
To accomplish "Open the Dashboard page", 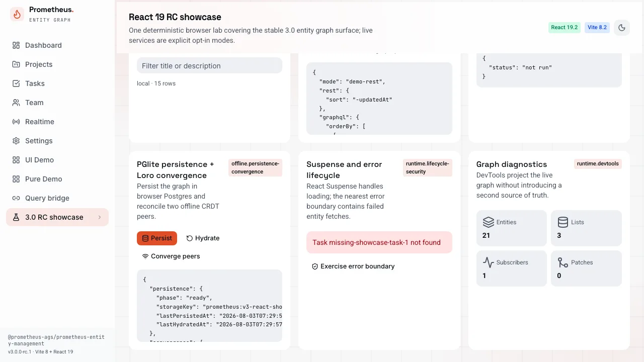I will 57,45.
